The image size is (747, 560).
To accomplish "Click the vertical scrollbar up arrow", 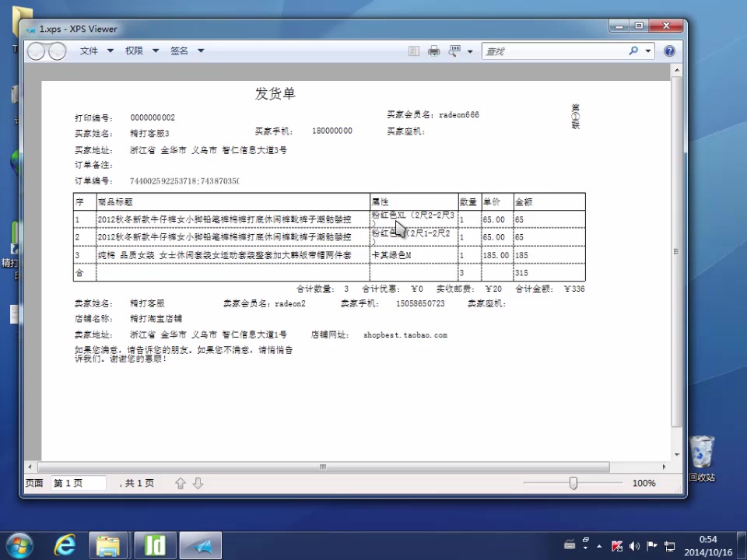I will (676, 71).
